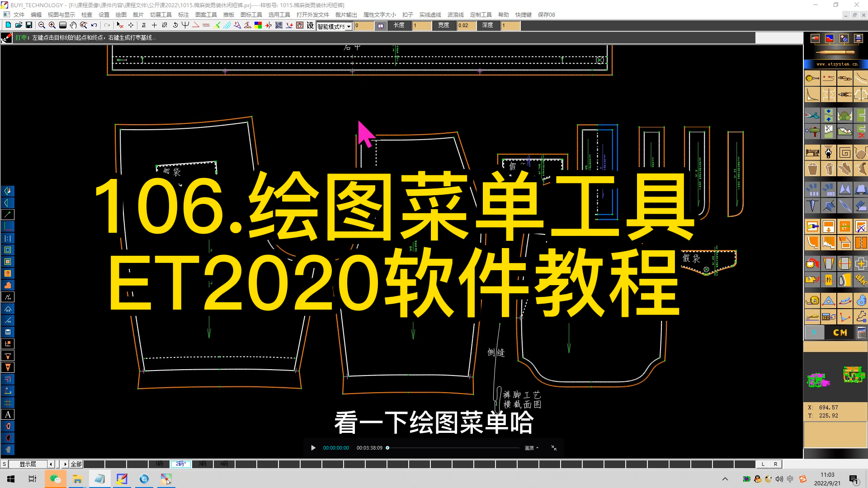Select the hammer tool in right panel
This screenshot has width=868, height=488.
[x=812, y=132]
